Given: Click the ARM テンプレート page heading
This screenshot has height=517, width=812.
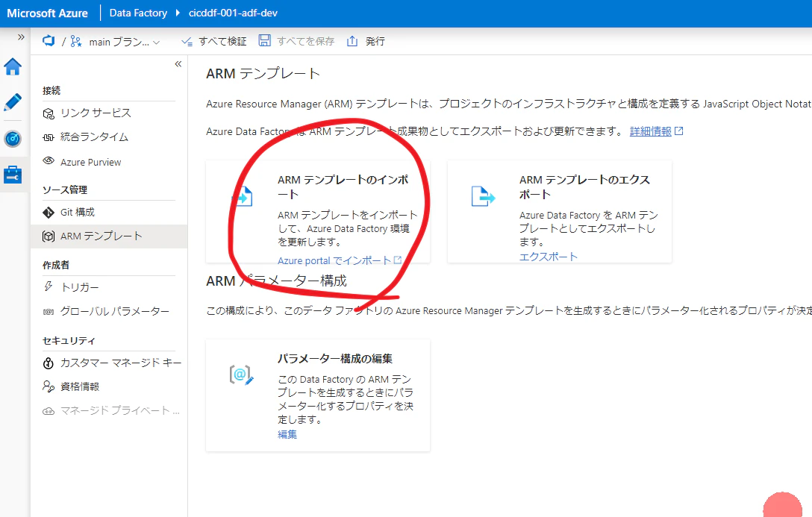Looking at the screenshot, I should pos(263,74).
